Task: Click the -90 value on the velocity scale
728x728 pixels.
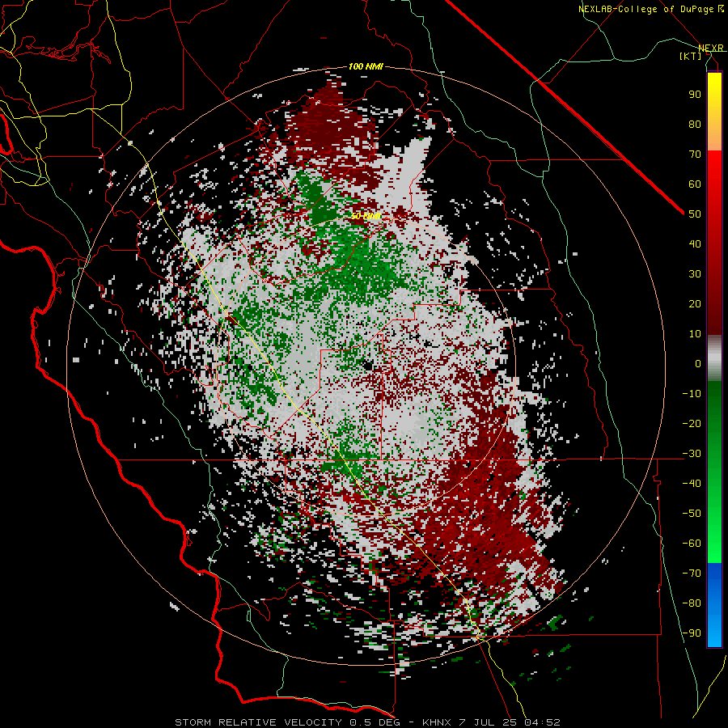Action: [x=692, y=633]
